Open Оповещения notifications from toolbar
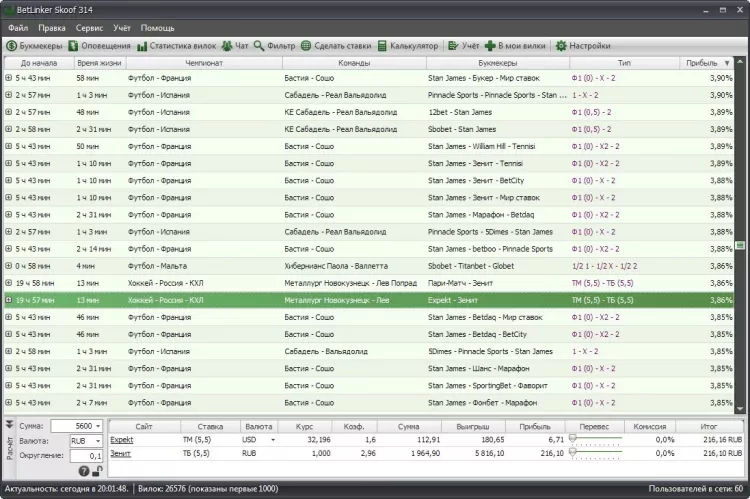The height and width of the screenshot is (499, 750). pos(99,46)
